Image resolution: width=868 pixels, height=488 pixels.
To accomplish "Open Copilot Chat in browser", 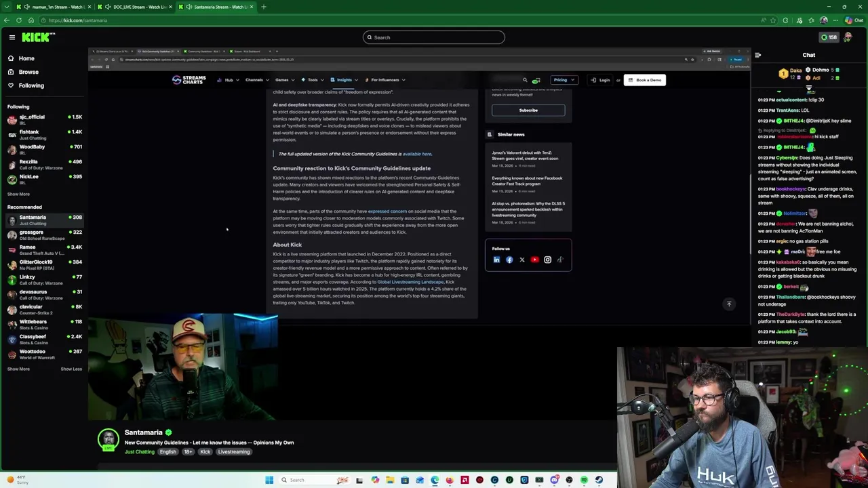I will [853, 20].
